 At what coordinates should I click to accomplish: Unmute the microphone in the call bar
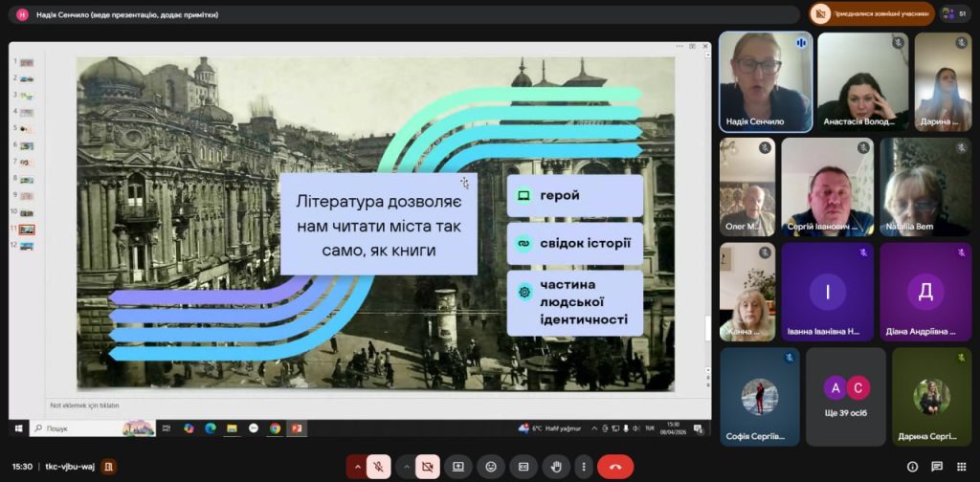point(379,467)
